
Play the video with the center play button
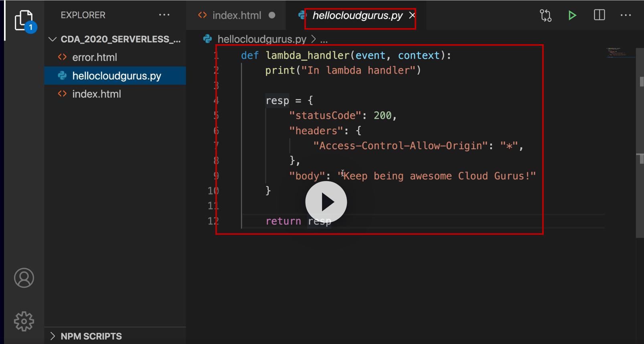click(326, 202)
